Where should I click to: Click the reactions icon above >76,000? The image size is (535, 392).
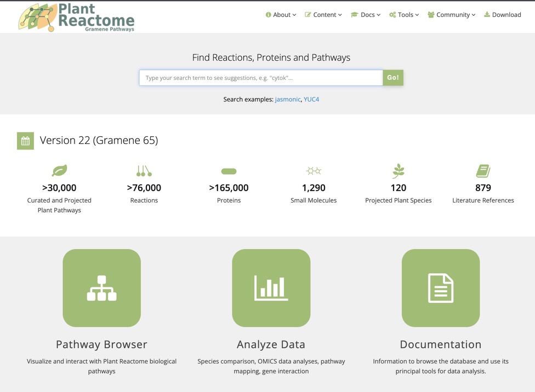(144, 171)
